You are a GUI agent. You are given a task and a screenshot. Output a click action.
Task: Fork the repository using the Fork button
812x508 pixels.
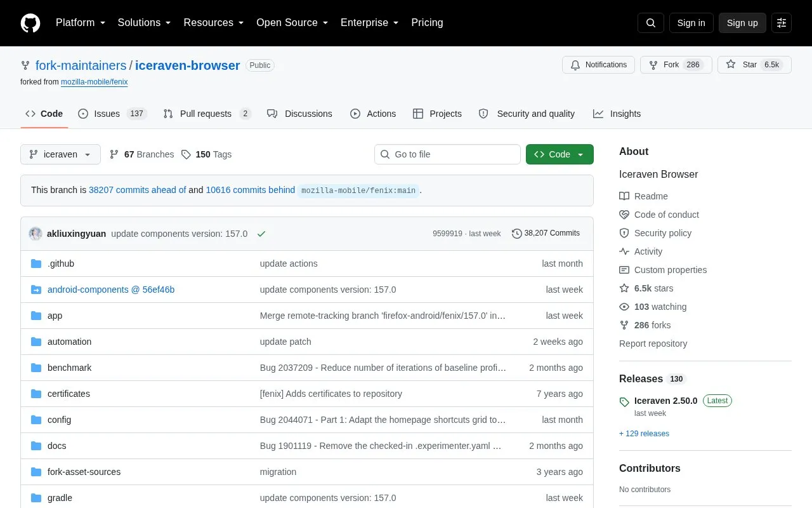pos(676,65)
